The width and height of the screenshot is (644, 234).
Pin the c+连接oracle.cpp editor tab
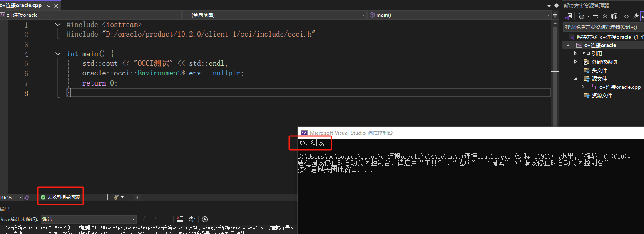[x=49, y=6]
